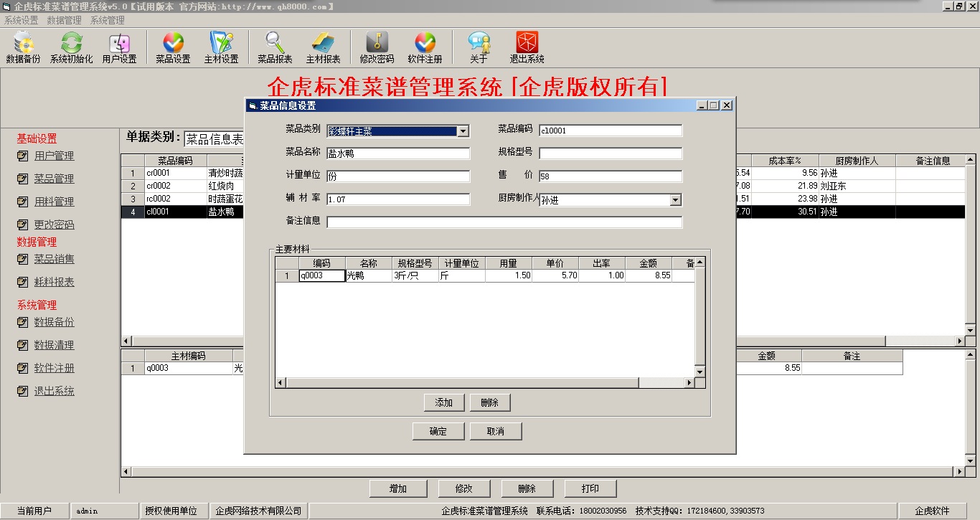Viewport: 980px width, 520px height.
Task: Click the 软件注册 toolbar icon
Action: [x=425, y=48]
